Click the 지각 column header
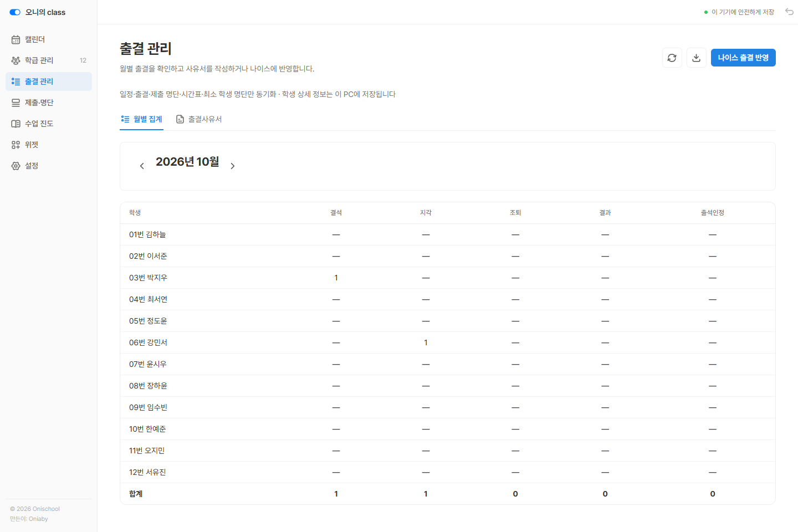 pyautogui.click(x=426, y=213)
